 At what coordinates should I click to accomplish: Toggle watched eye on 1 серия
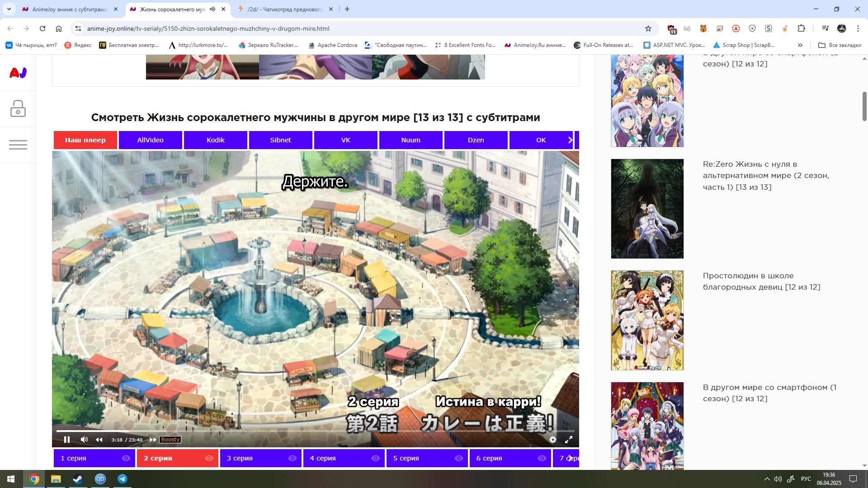[126, 458]
